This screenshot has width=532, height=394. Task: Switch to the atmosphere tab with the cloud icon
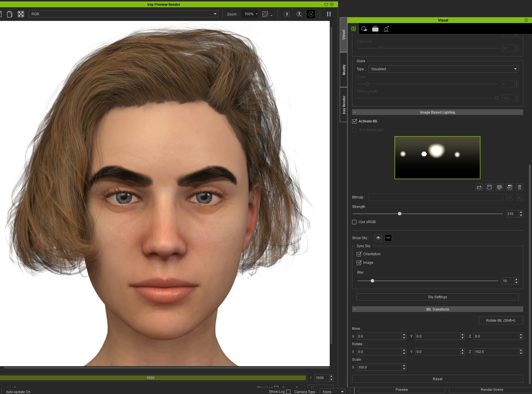(x=364, y=29)
